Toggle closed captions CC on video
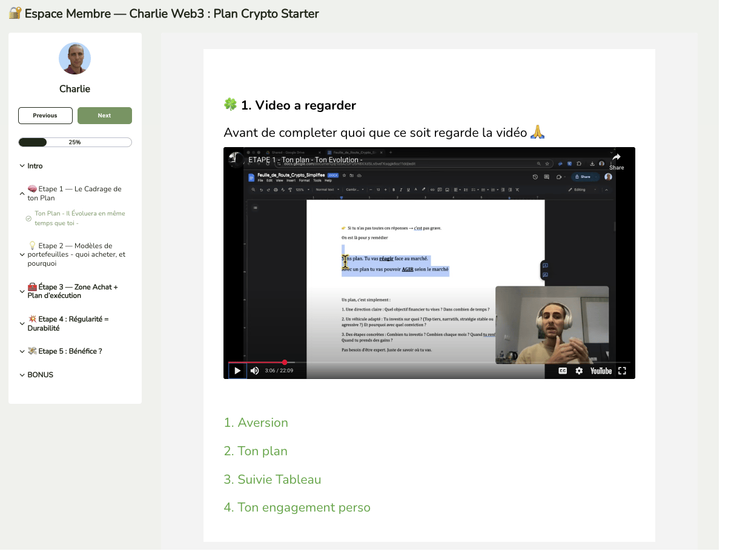The image size is (734, 560). (x=563, y=371)
